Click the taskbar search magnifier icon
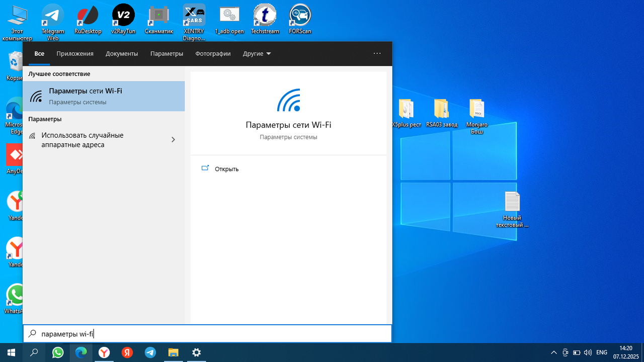 [x=34, y=352]
